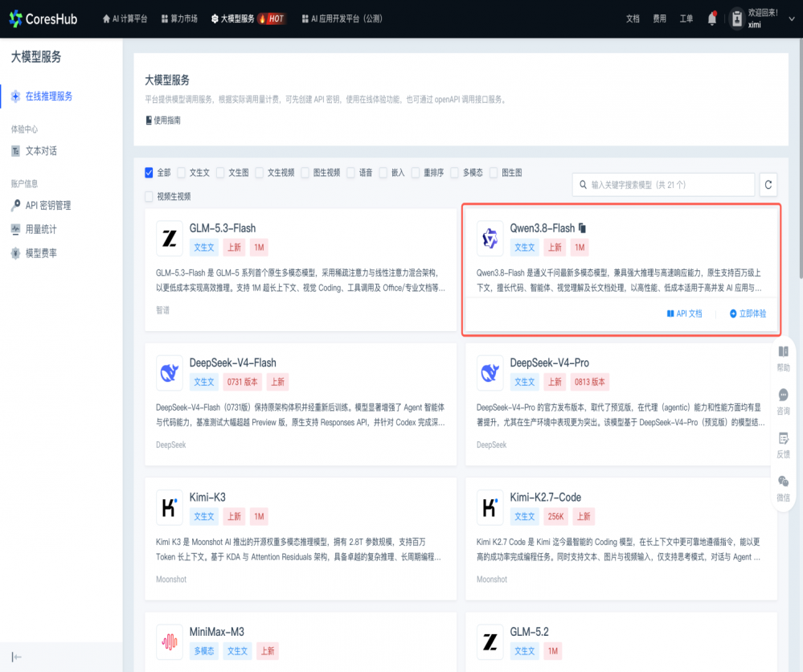Image resolution: width=803 pixels, height=672 pixels.
Task: Open AI 计算平台 menu
Action: click(x=125, y=19)
